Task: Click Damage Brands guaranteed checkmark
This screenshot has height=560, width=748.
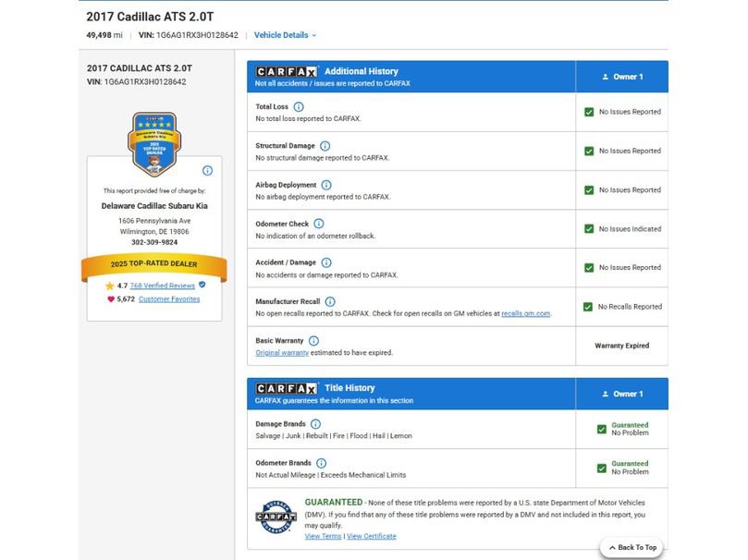Action: point(602,429)
